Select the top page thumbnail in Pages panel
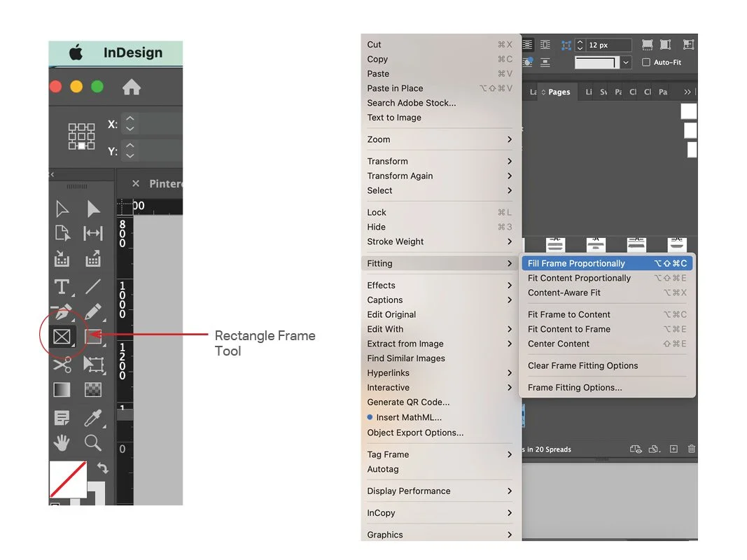Image resolution: width=747 pixels, height=560 pixels. point(688,111)
